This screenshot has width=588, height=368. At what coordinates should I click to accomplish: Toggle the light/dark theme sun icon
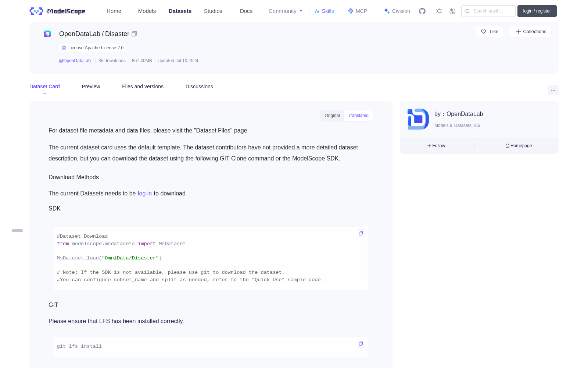(x=439, y=11)
